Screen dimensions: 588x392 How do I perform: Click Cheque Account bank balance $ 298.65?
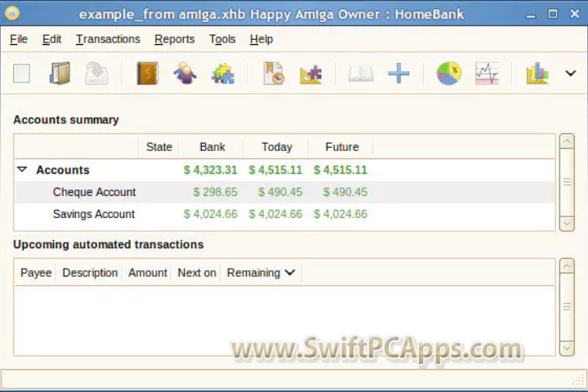(216, 192)
